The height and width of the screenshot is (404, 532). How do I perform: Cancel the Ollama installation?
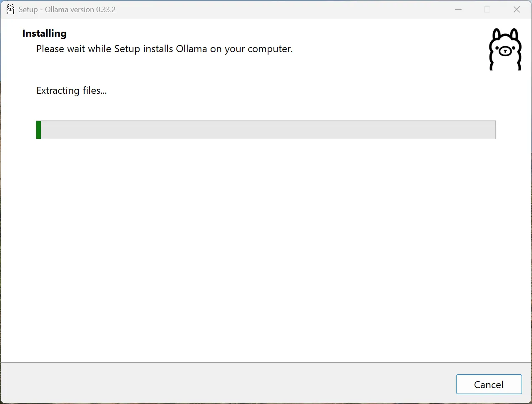489,384
